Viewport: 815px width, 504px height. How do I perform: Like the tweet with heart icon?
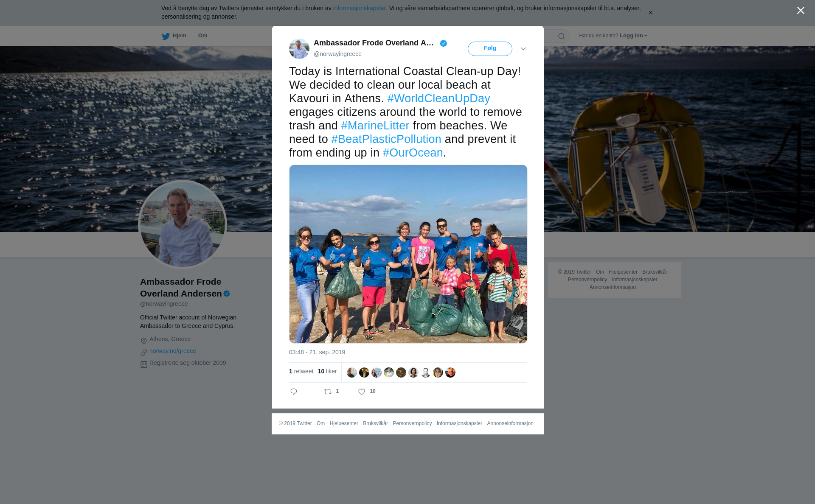tap(362, 392)
